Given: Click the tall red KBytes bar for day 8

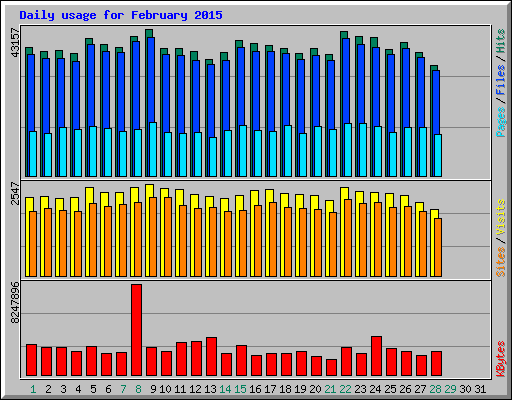Looking at the screenshot, I should pyautogui.click(x=136, y=330).
